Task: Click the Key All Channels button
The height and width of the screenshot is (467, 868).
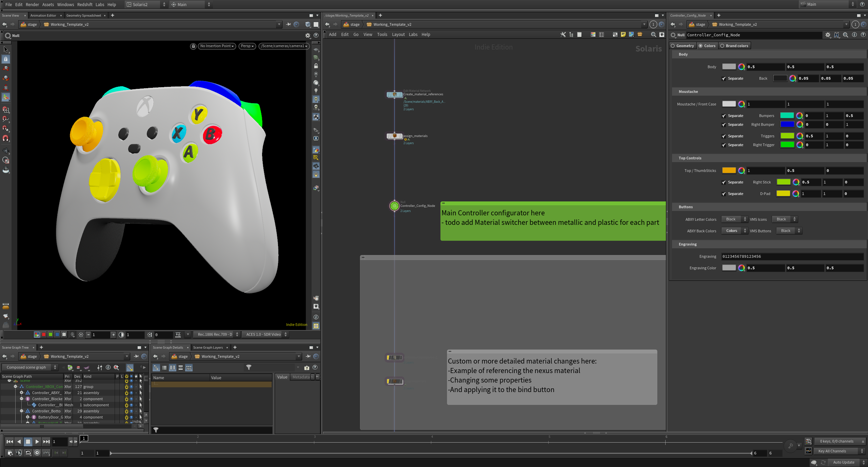Action: (x=839, y=451)
